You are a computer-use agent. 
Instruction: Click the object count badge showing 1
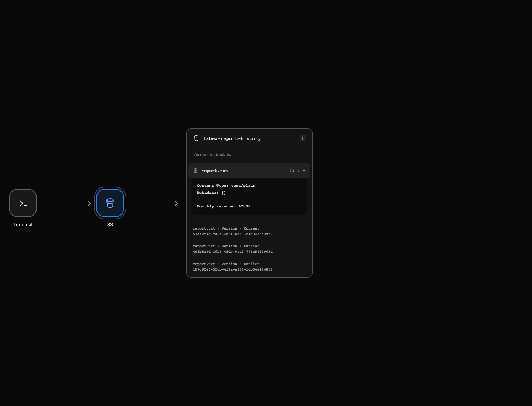[303, 138]
